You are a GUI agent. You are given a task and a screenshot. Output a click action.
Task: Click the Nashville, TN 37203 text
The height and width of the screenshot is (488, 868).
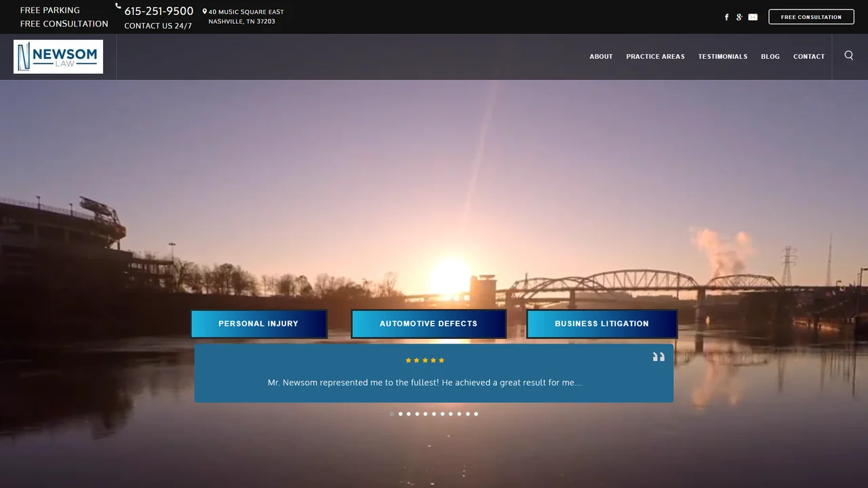pyautogui.click(x=242, y=22)
